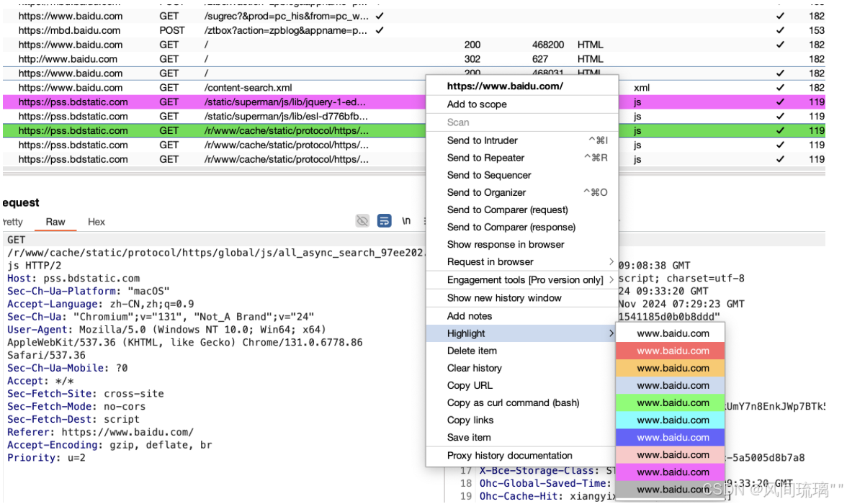Pick the orange highlight swatch
The width and height of the screenshot is (847, 504).
[x=670, y=368]
